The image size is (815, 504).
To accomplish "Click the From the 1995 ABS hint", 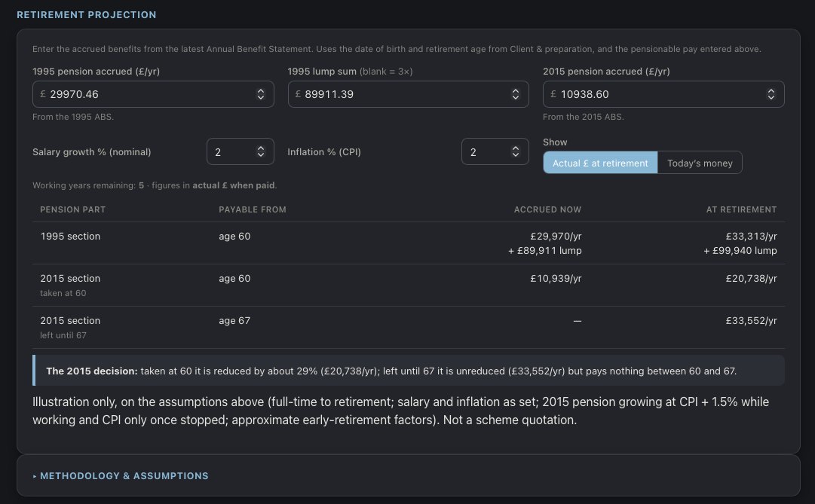I will 73,117.
